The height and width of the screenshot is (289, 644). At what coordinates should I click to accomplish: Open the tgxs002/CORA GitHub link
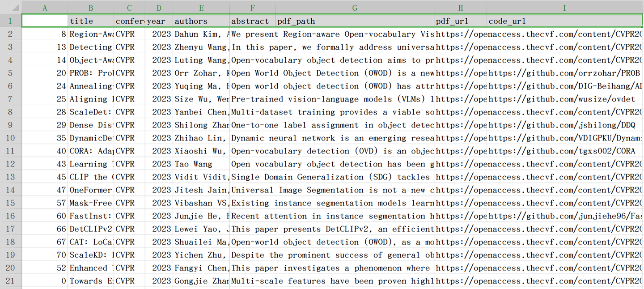pyautogui.click(x=564, y=151)
